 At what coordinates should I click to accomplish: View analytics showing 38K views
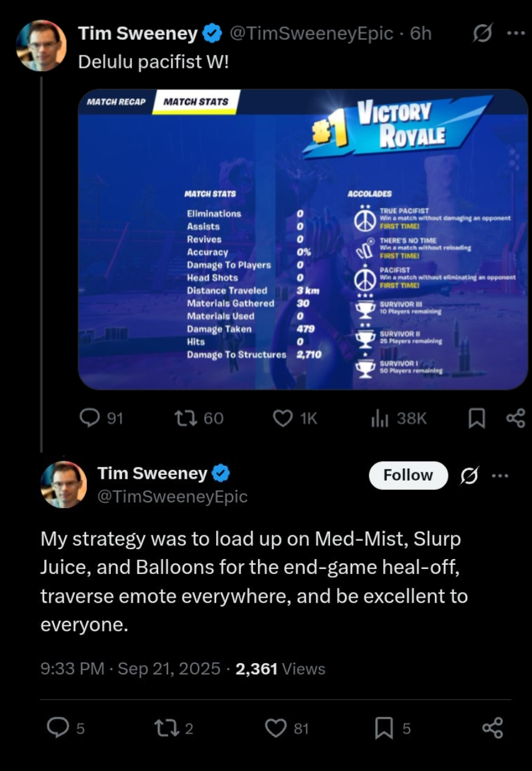pyautogui.click(x=399, y=418)
